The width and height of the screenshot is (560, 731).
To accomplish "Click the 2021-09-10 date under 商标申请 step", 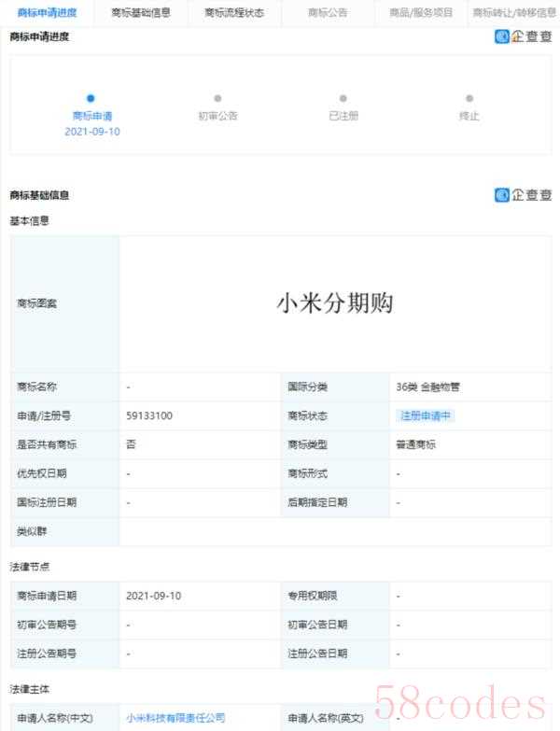I will (92, 132).
